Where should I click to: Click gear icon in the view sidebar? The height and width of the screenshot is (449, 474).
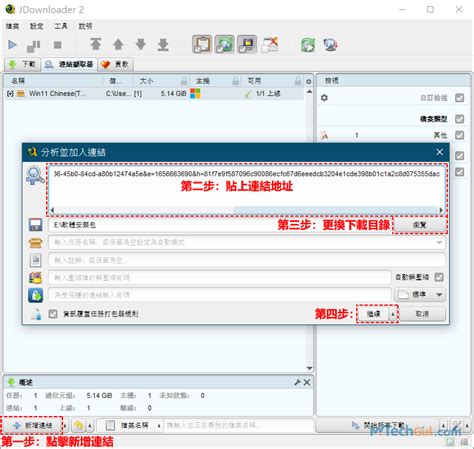tap(324, 98)
